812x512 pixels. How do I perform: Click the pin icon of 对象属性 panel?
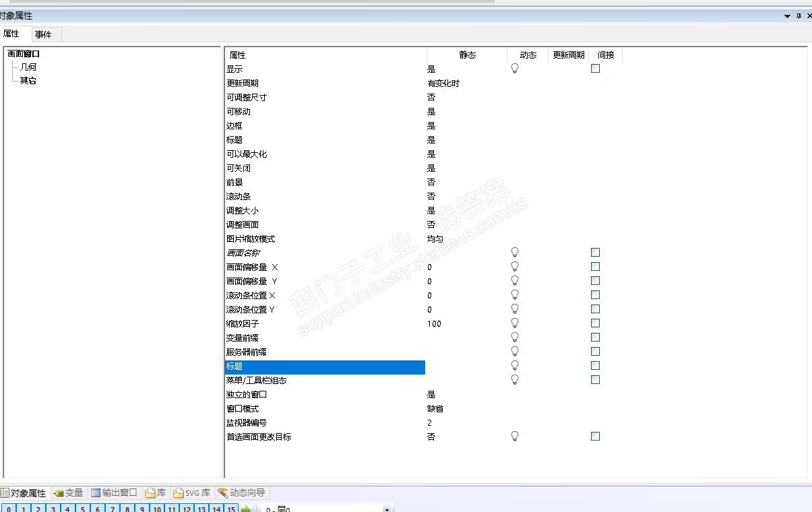[799, 15]
